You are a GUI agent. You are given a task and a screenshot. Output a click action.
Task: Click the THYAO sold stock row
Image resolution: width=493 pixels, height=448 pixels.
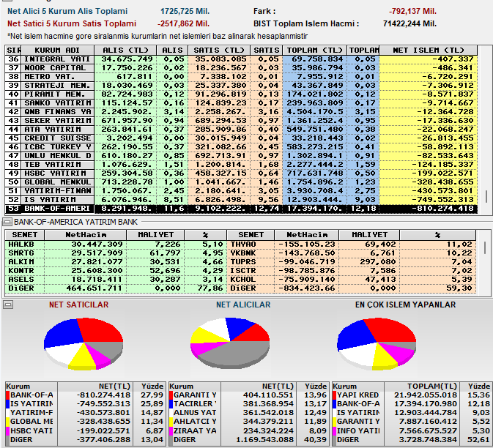[351, 244]
